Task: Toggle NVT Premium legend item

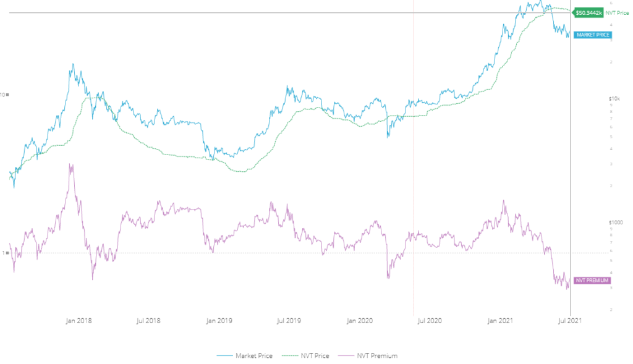Action: point(375,356)
